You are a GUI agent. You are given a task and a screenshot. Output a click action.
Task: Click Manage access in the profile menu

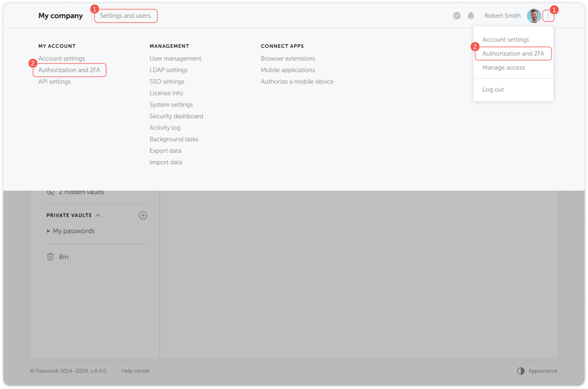(503, 68)
